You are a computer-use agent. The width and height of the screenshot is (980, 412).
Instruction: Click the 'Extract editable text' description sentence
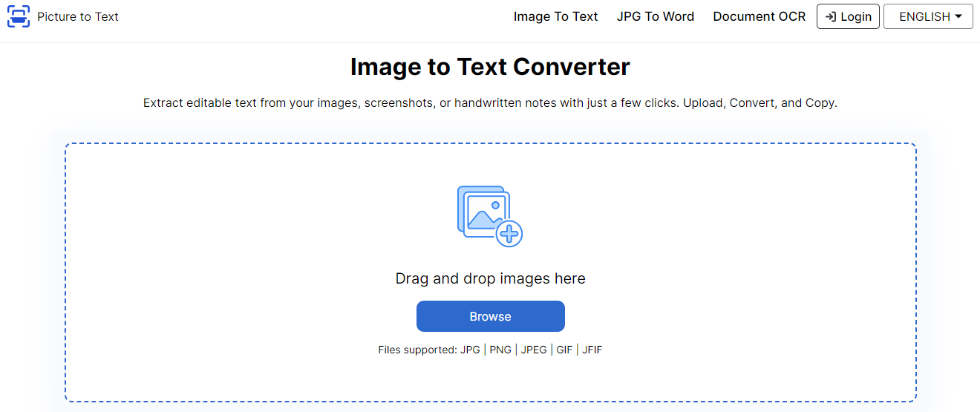click(x=490, y=103)
